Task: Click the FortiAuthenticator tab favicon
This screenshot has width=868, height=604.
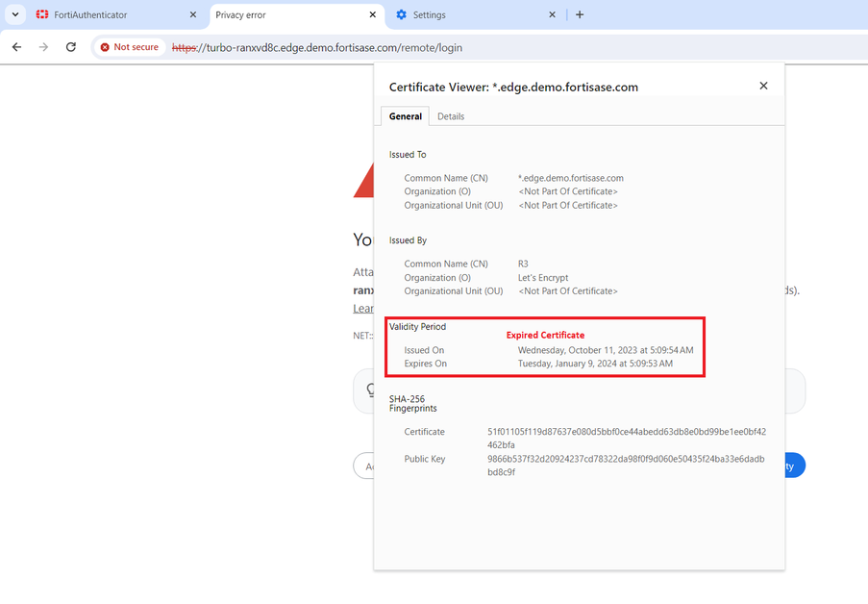Action: (x=42, y=15)
